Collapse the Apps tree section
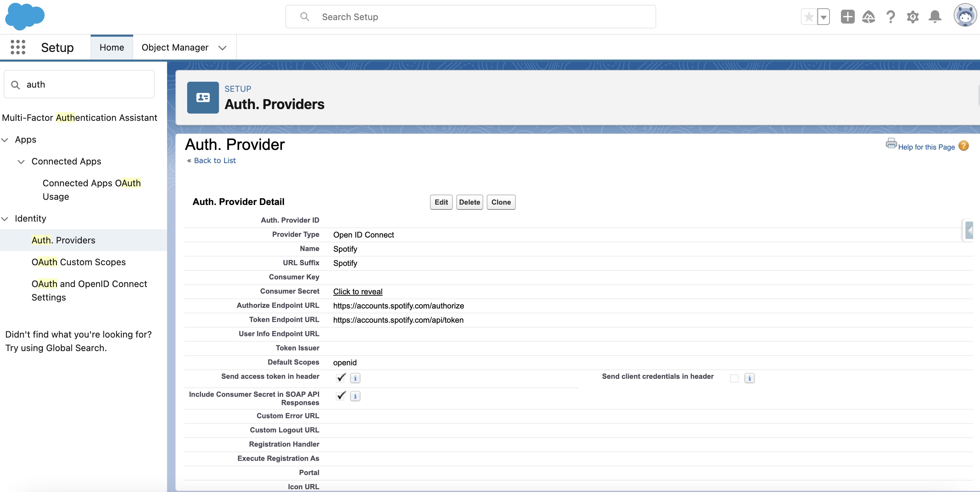 click(5, 140)
